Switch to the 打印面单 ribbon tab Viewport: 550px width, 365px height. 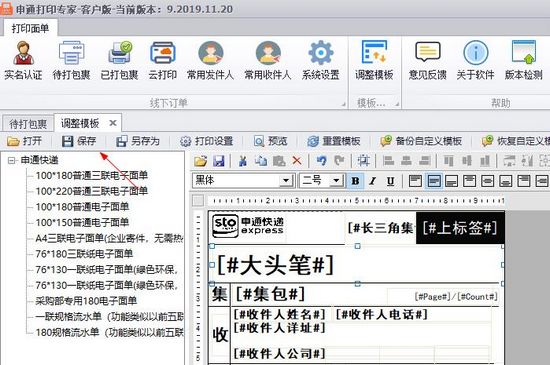coord(30,28)
